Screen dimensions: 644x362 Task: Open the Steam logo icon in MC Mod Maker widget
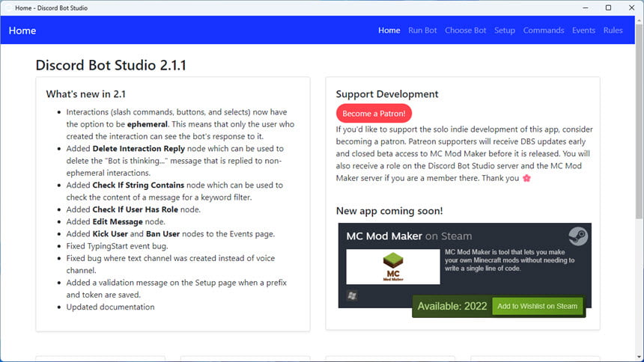(578, 236)
